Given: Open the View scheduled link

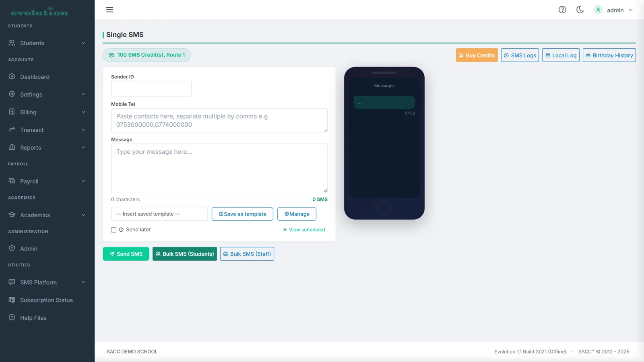Looking at the screenshot, I should tap(304, 230).
